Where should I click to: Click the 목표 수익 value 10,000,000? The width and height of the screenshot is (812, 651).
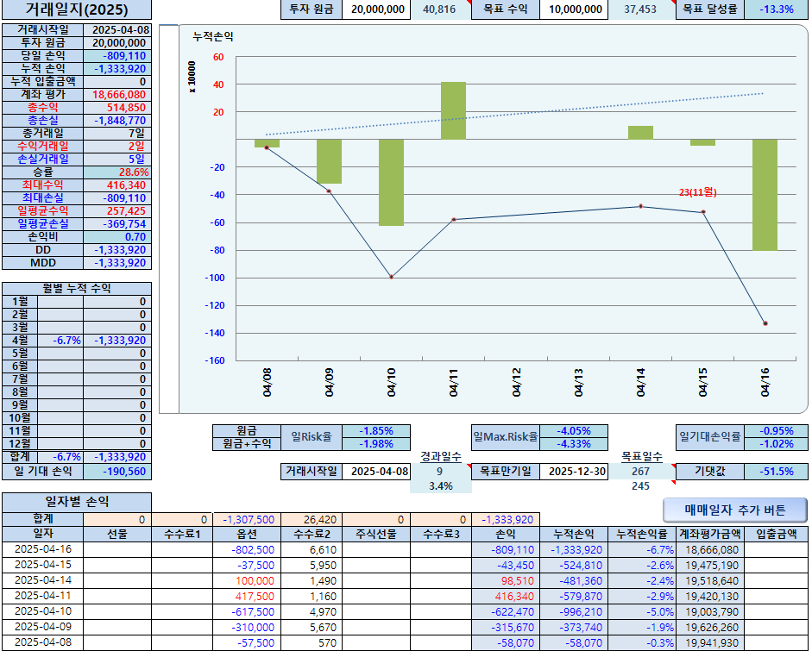point(574,9)
